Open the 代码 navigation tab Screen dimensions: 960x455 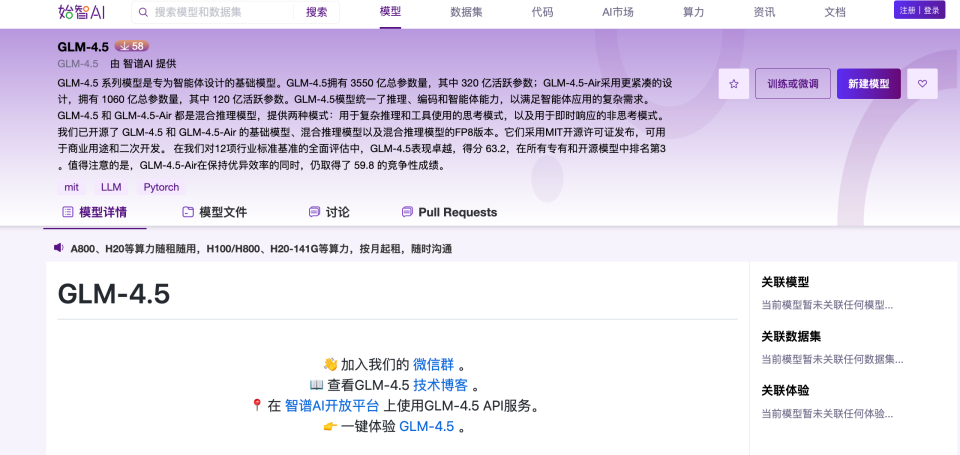(x=542, y=12)
